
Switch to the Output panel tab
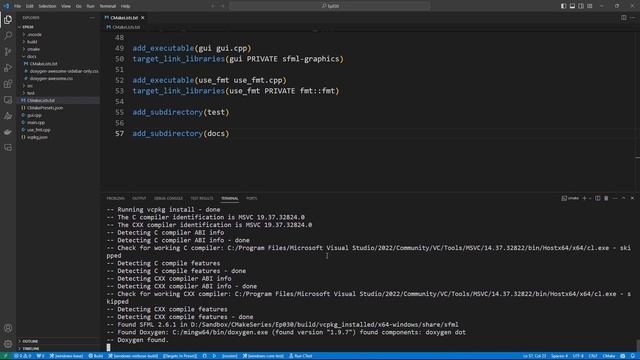(x=139, y=198)
